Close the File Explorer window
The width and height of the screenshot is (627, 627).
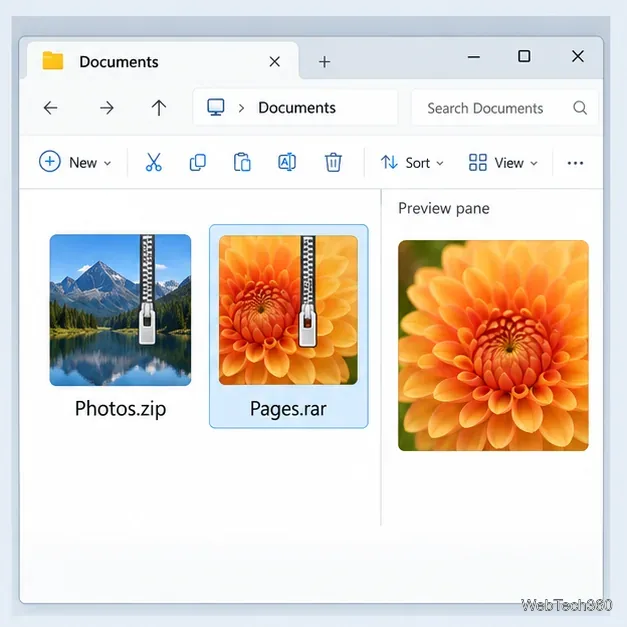(x=577, y=56)
